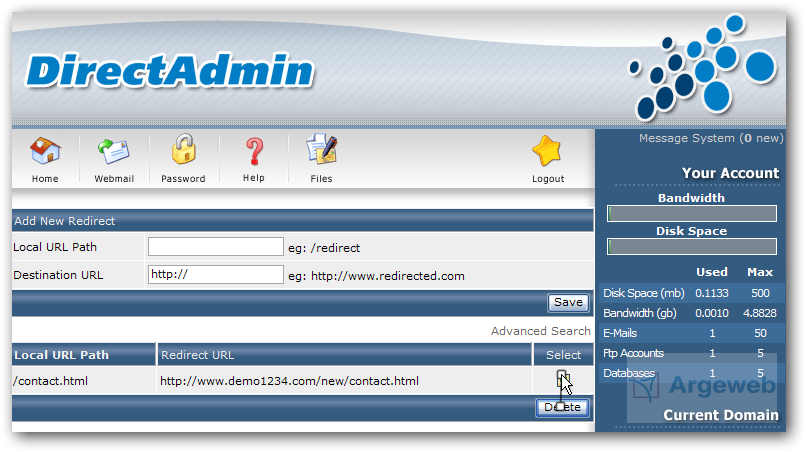The width and height of the screenshot is (806, 452).
Task: Click the Password label in toolbar
Action: [183, 179]
